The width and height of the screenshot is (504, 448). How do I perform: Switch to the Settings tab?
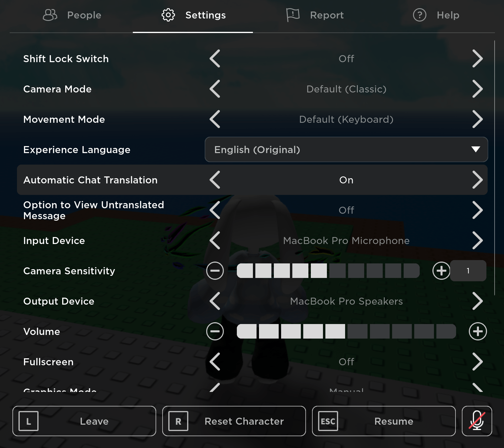point(193,15)
